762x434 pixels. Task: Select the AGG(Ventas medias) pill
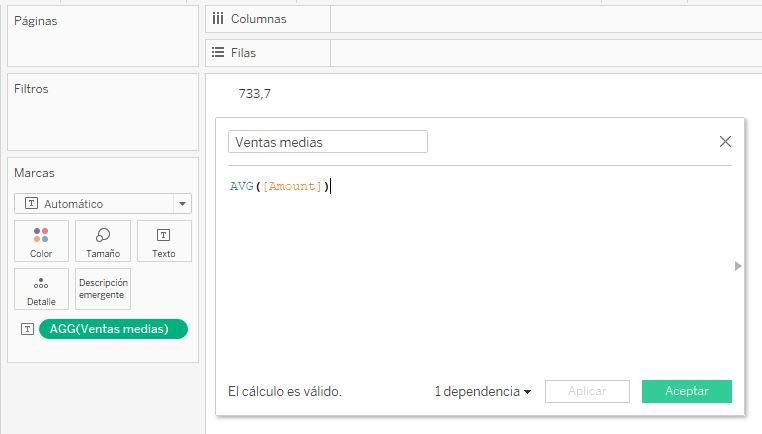pos(113,329)
